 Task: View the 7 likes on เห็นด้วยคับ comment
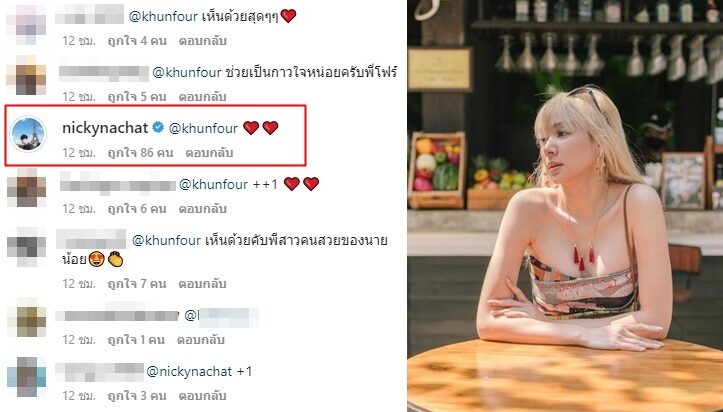tap(136, 283)
